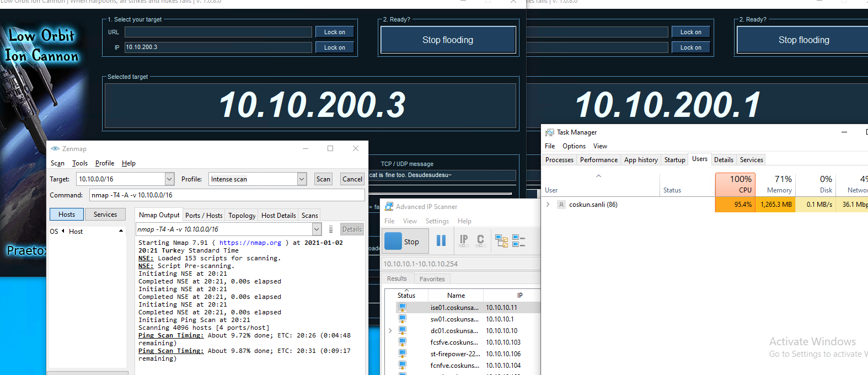The height and width of the screenshot is (375, 868).
Task: Click the Task Manager title bar icon
Action: pos(550,132)
